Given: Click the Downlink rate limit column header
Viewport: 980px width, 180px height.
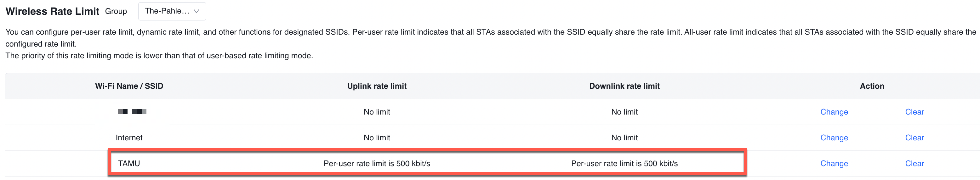Looking at the screenshot, I should point(624,86).
